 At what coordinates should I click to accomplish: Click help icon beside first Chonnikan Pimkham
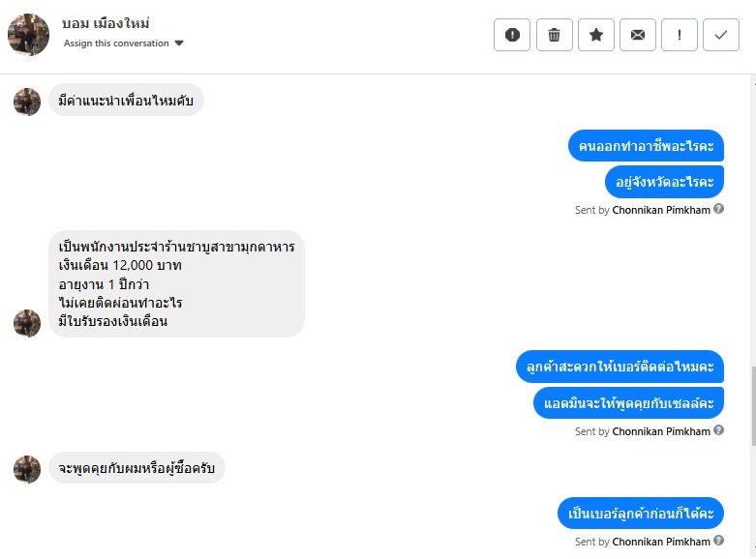click(x=719, y=209)
